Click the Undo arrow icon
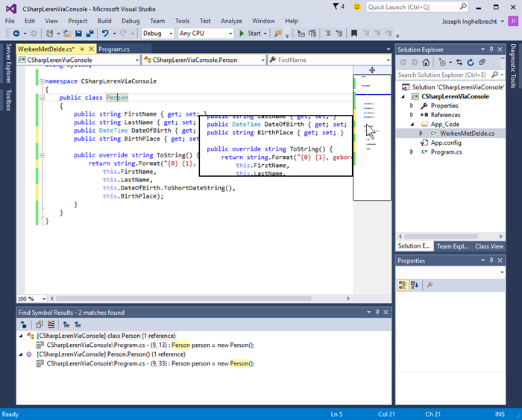The width and height of the screenshot is (522, 420). tap(105, 34)
